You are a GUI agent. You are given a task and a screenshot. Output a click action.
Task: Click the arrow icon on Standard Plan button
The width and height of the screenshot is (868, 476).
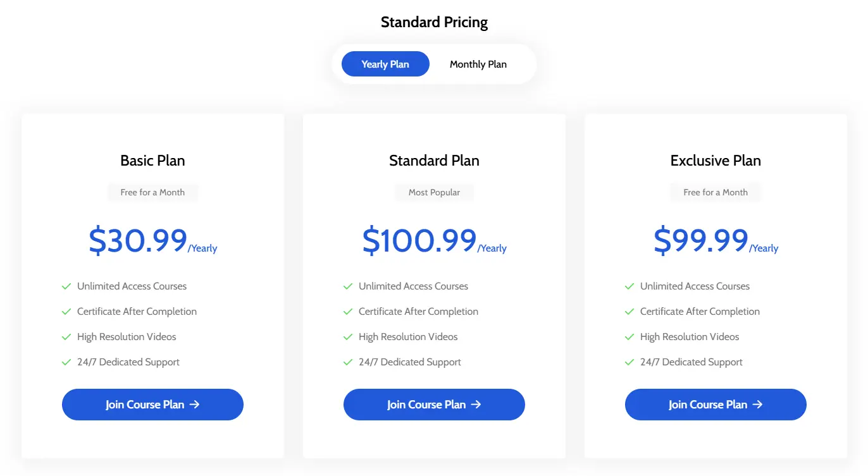(476, 405)
